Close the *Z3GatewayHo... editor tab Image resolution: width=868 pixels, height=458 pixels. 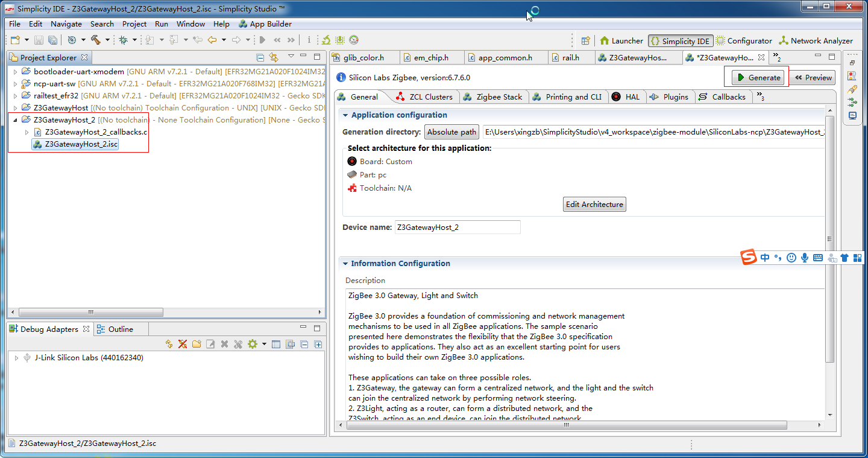point(761,57)
